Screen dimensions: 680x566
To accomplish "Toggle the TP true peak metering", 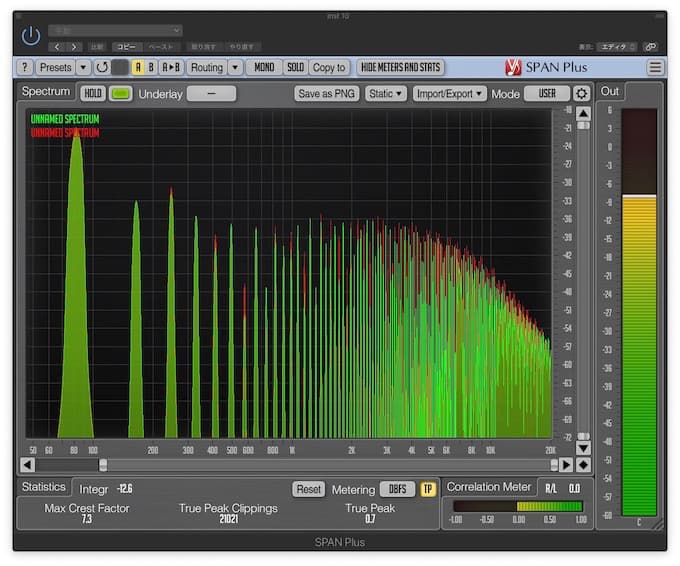I will click(x=428, y=489).
